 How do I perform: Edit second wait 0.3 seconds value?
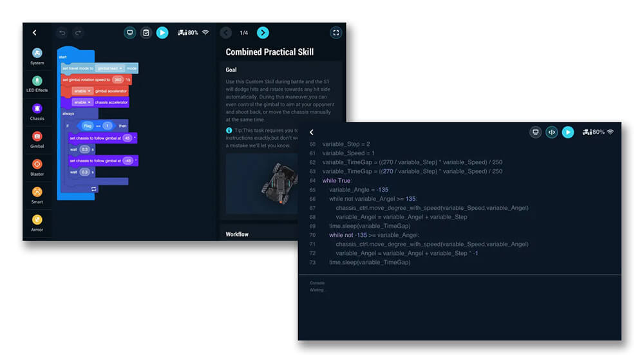click(84, 172)
